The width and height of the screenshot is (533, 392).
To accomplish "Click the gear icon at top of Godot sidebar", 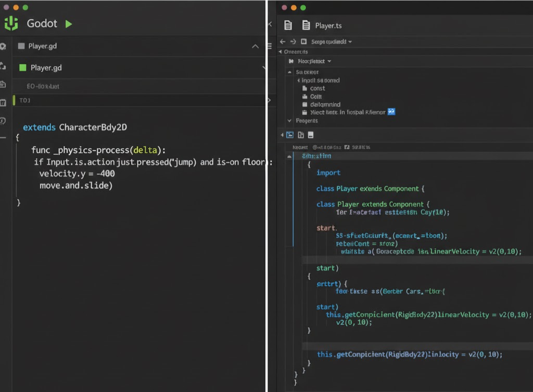I will point(3,47).
